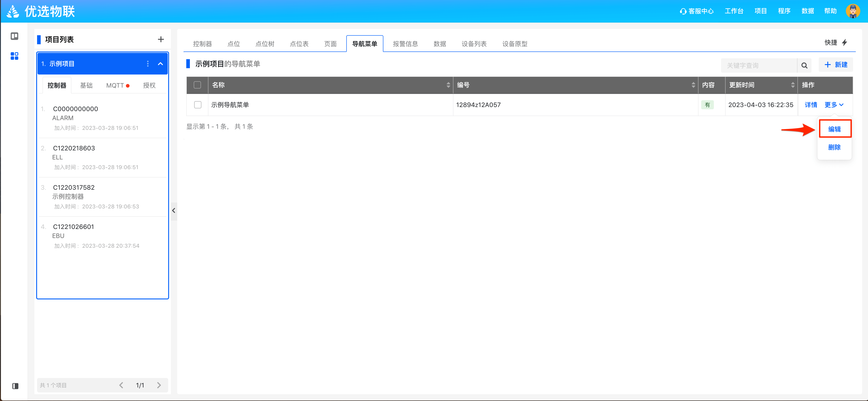Collapse the project list panel with left arrow
Screen dimensions: 868x401
pyautogui.click(x=174, y=211)
